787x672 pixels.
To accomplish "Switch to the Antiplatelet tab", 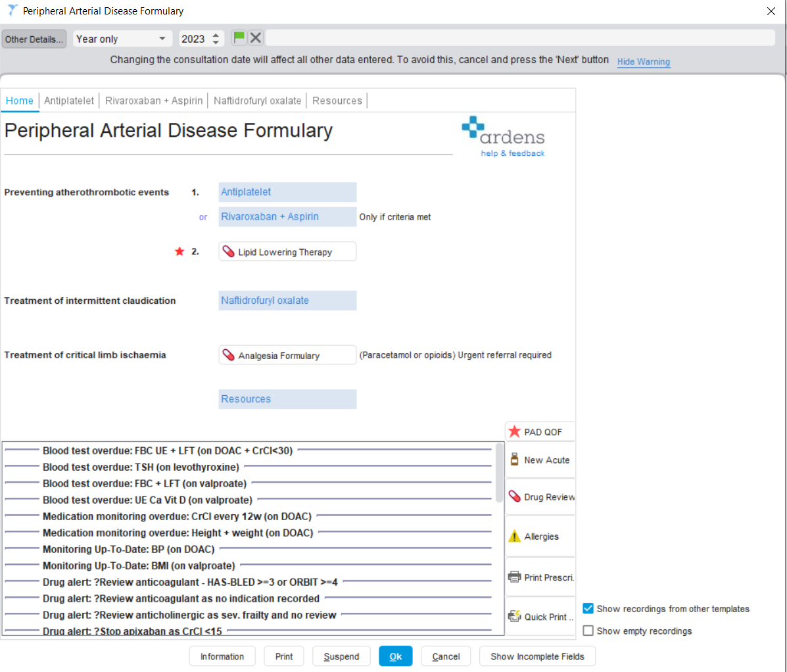I will (69, 101).
